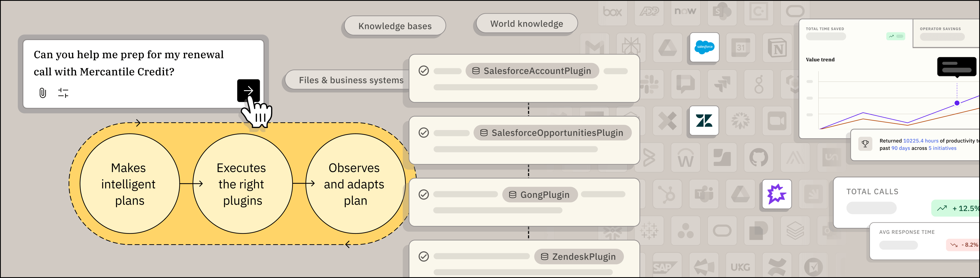The width and height of the screenshot is (980, 278).
Task: Click the paperclip attach file icon
Action: (x=43, y=93)
